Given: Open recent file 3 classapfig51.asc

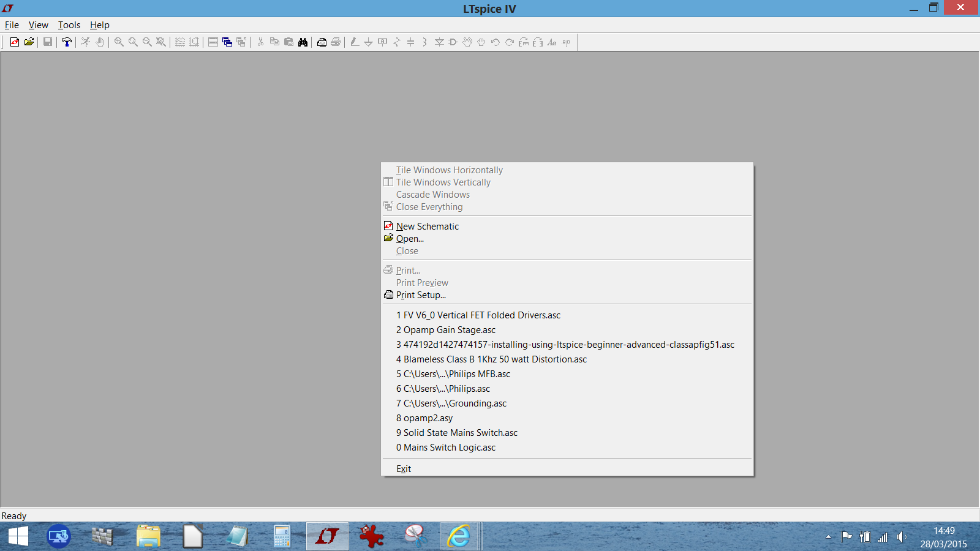Looking at the screenshot, I should (x=567, y=345).
